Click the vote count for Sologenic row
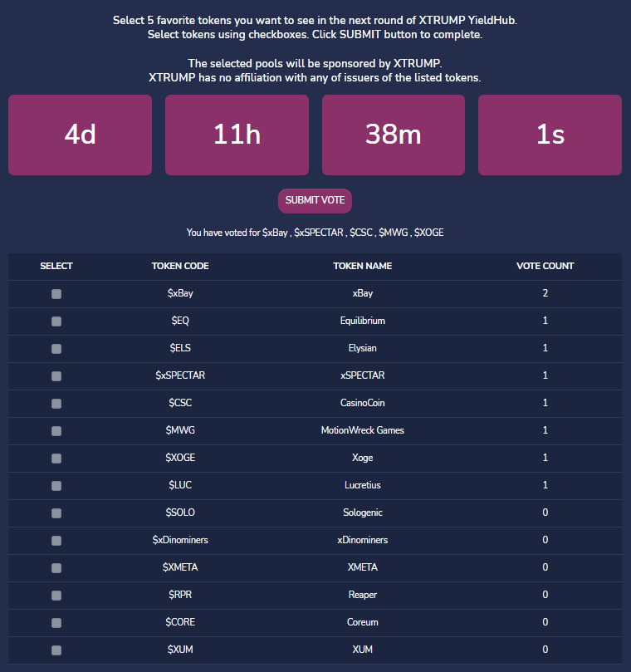 click(x=545, y=513)
